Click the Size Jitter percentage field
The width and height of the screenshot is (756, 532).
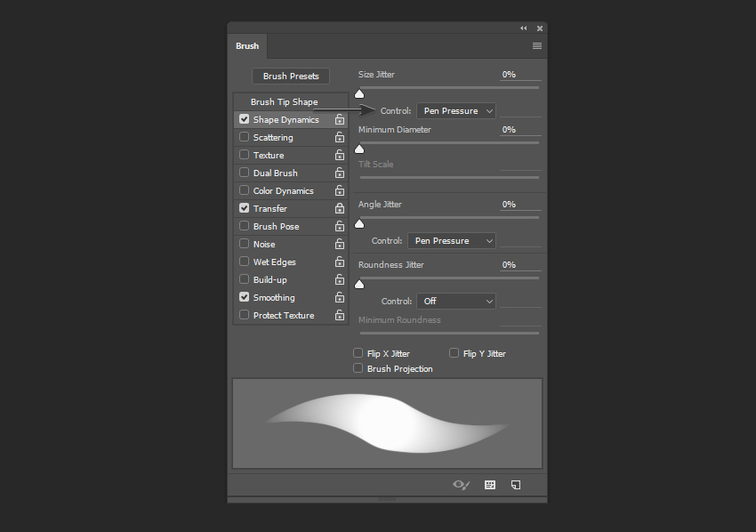coord(520,75)
